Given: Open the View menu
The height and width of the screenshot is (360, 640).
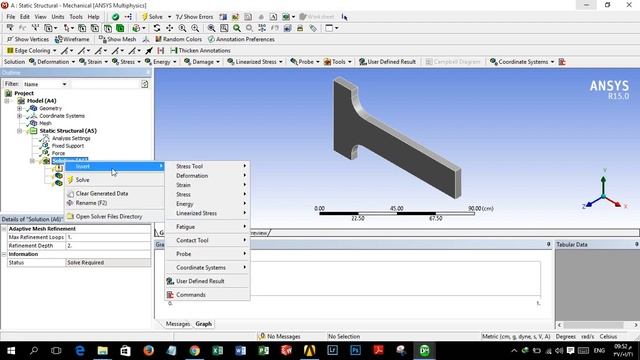Looking at the screenshot, I should [x=40, y=17].
